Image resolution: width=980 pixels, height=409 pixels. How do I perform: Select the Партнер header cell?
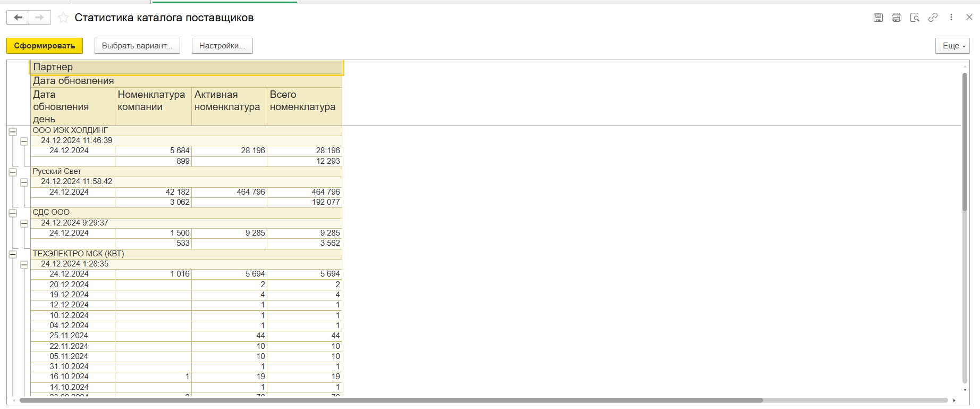pos(187,67)
